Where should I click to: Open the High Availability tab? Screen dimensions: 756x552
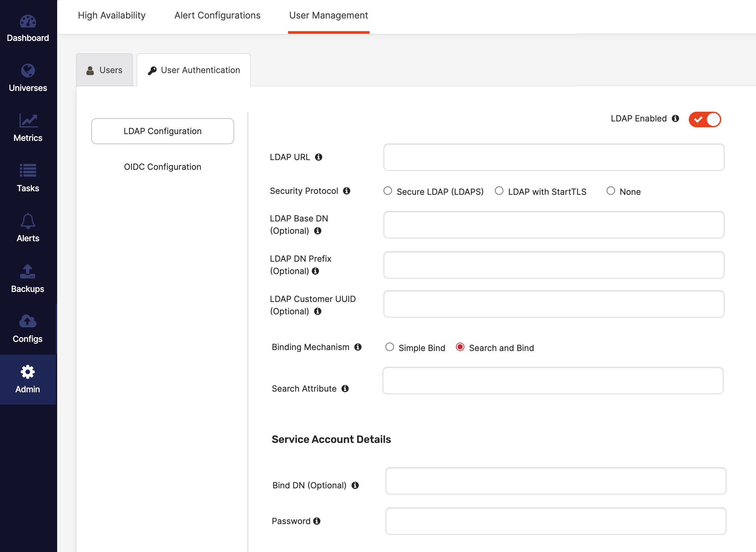(x=112, y=15)
